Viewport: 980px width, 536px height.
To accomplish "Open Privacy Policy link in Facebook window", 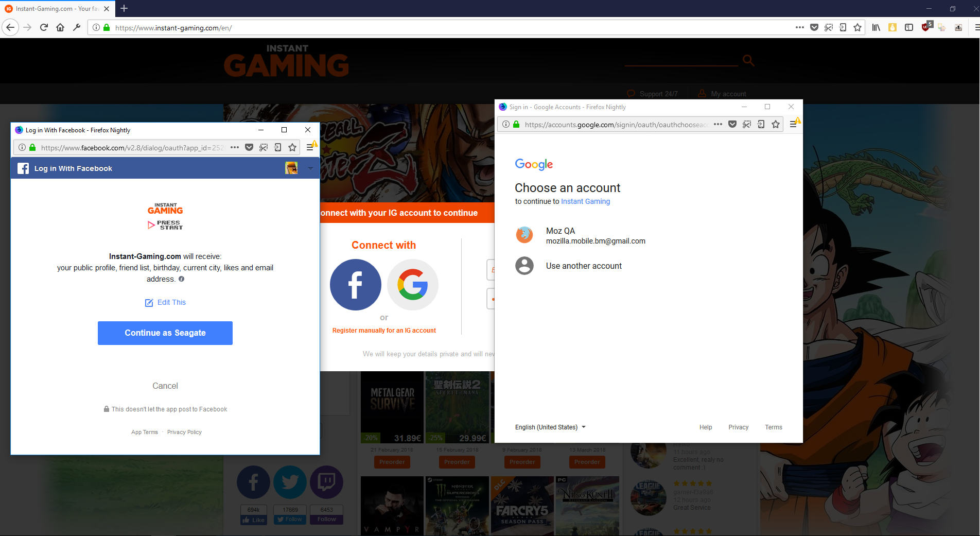I will point(184,432).
